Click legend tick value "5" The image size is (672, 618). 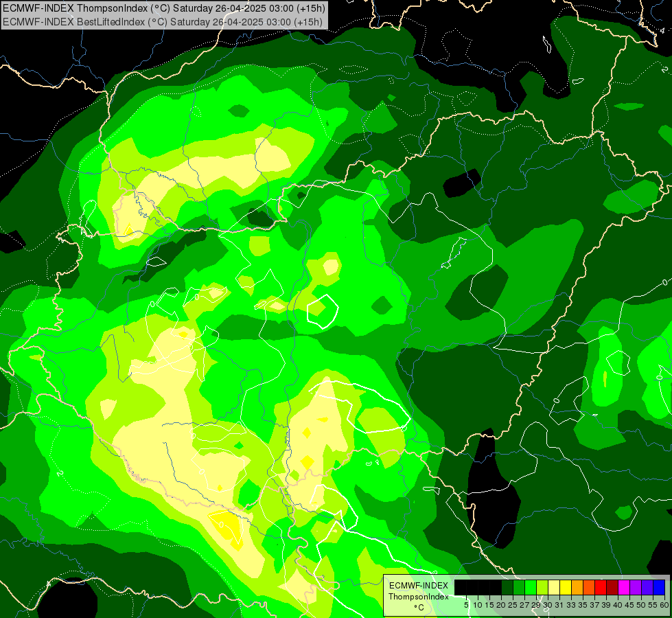[466, 605]
